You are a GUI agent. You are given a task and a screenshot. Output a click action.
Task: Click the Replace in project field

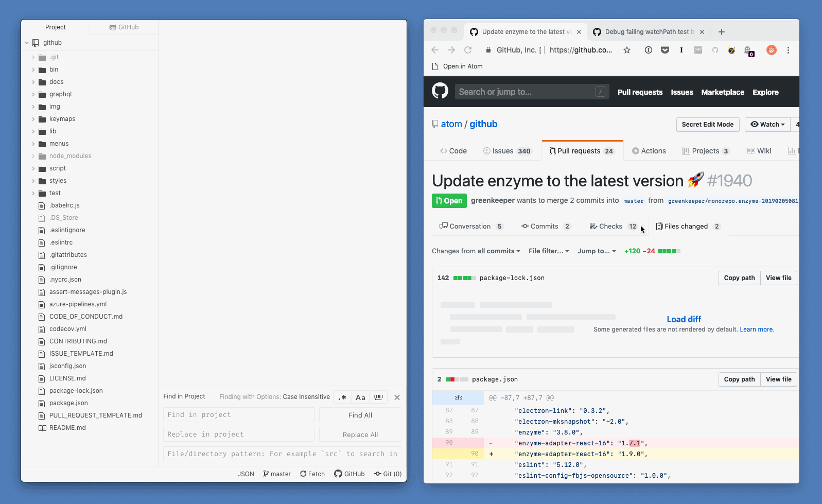pyautogui.click(x=239, y=435)
